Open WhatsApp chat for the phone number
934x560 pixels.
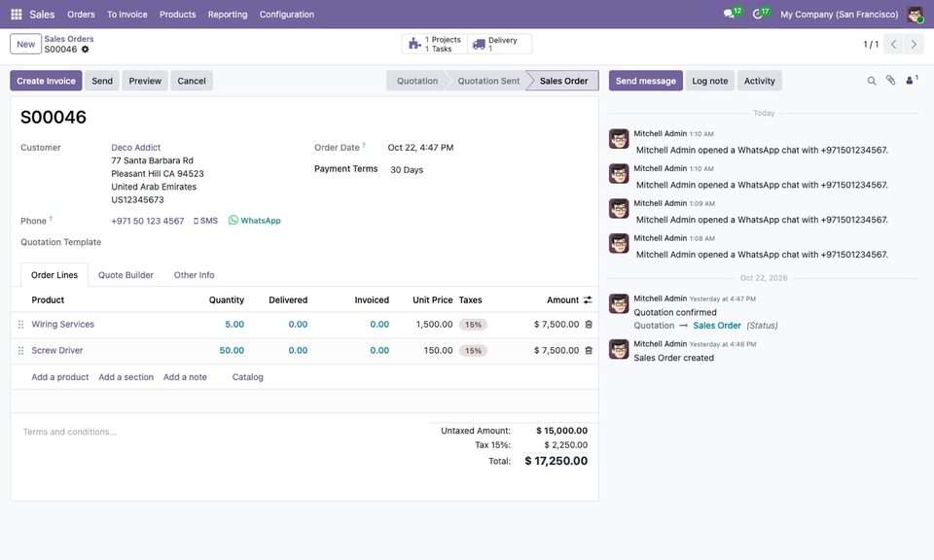(x=254, y=220)
